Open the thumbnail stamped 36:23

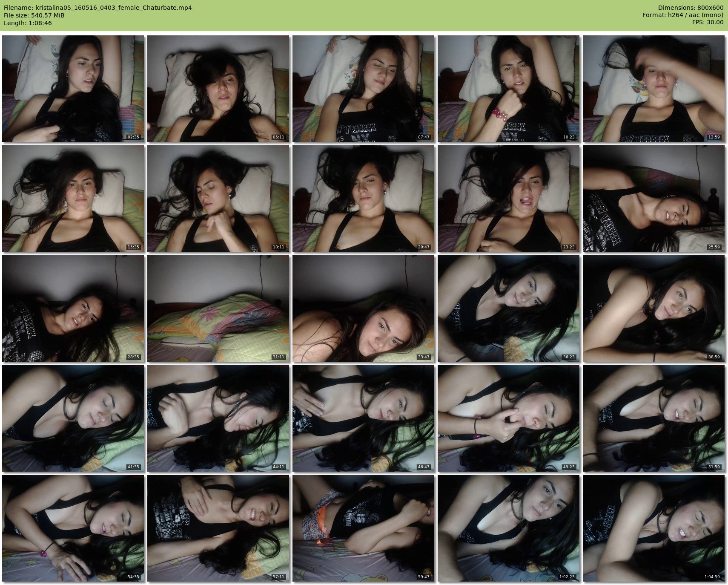(x=509, y=308)
